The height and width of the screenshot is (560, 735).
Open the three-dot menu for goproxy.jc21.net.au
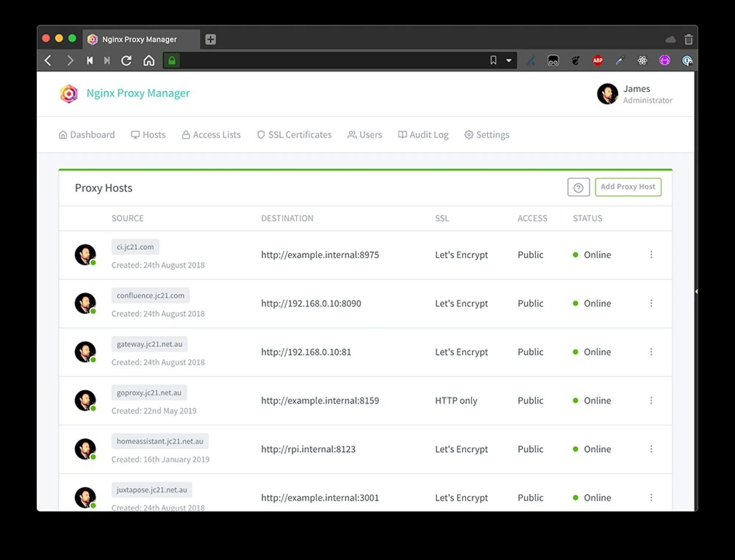pos(651,401)
